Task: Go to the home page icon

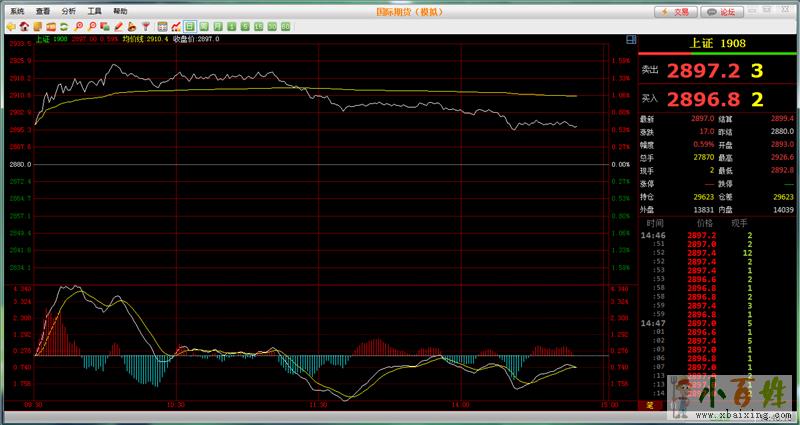Action: click(23, 25)
